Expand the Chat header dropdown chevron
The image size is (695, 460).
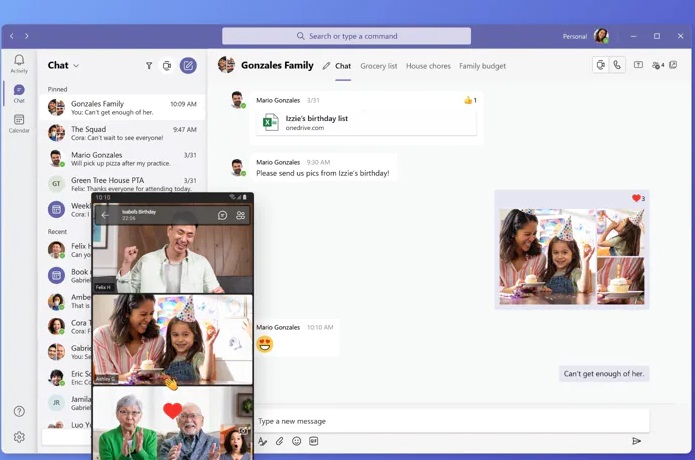[x=76, y=66]
